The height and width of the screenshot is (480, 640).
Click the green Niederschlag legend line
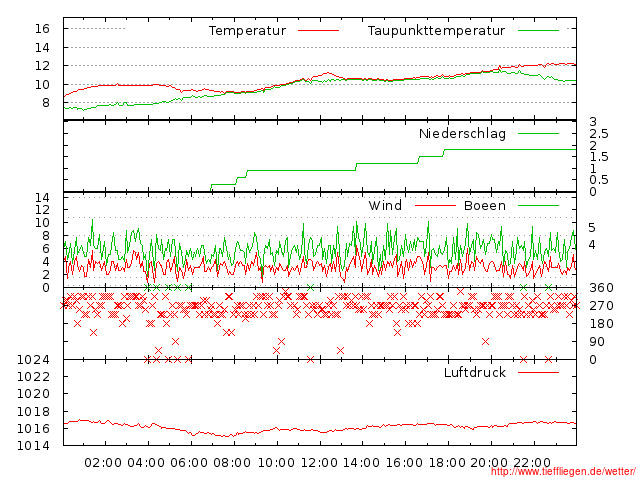[x=538, y=133]
